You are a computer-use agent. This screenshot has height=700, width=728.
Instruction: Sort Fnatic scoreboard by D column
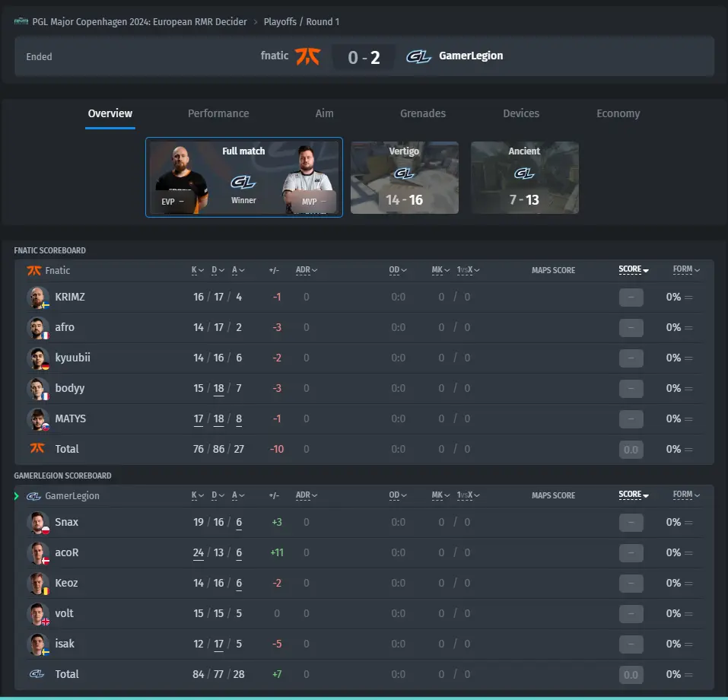click(218, 270)
